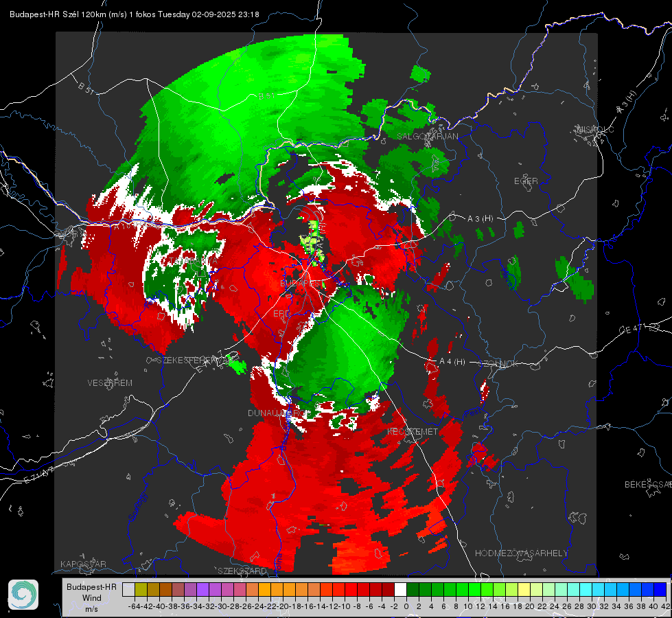
Task: Select the amber swatch between -24 and -22
Action: click(x=264, y=590)
